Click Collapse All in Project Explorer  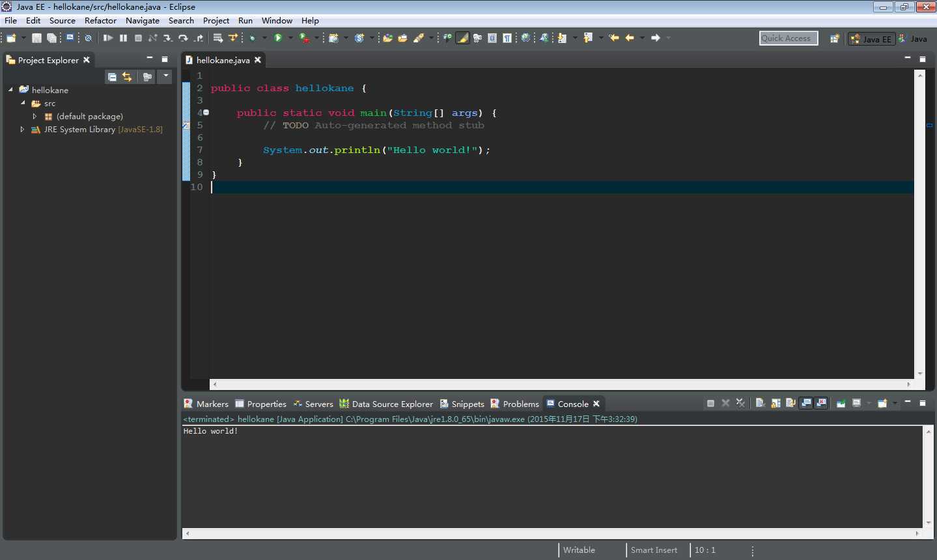click(112, 77)
